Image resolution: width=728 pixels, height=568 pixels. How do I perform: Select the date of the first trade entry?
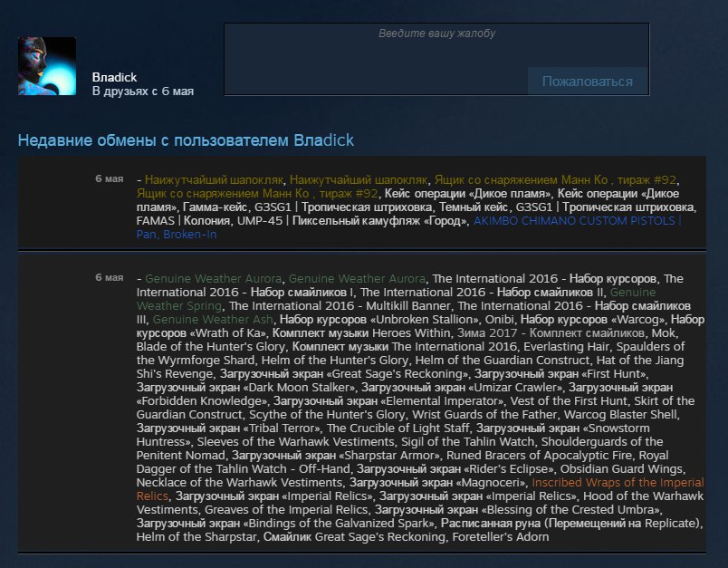point(110,178)
